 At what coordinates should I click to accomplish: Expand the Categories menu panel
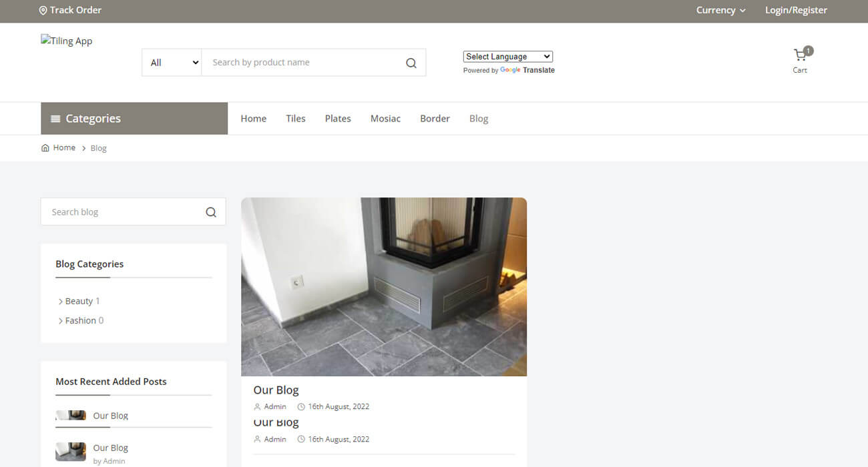pos(134,119)
